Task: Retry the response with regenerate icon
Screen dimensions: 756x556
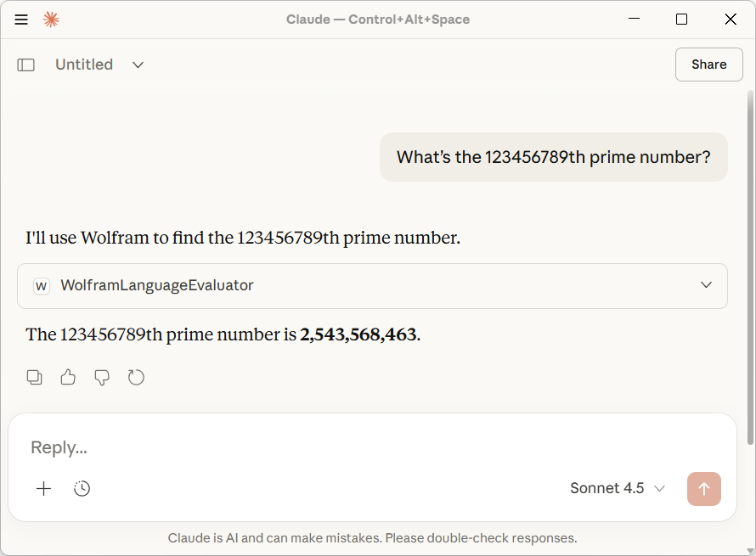Action: [136, 377]
